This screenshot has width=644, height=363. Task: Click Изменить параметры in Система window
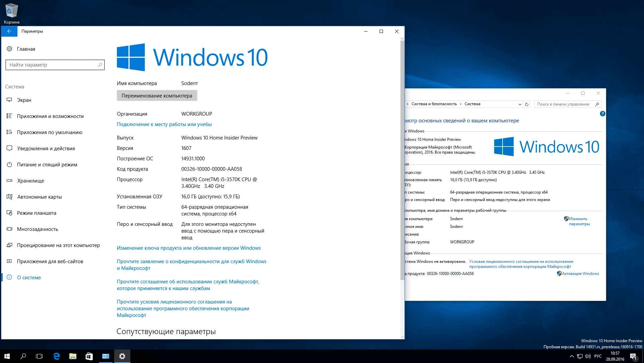(579, 221)
